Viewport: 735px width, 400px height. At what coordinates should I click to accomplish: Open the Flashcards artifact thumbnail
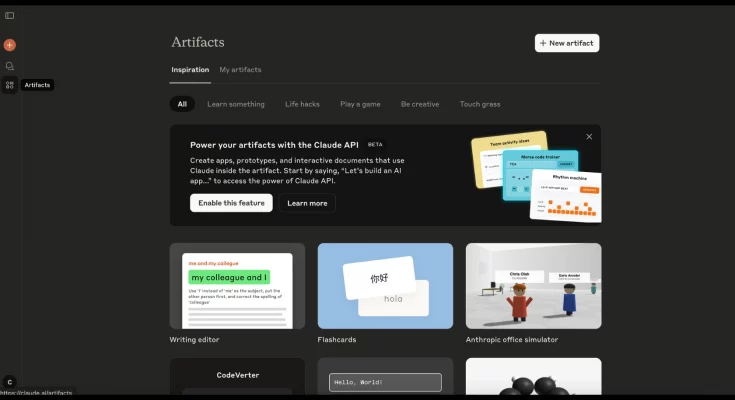click(385, 286)
